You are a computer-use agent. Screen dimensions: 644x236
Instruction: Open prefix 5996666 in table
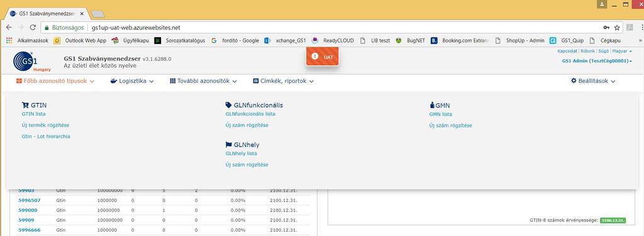point(30,230)
